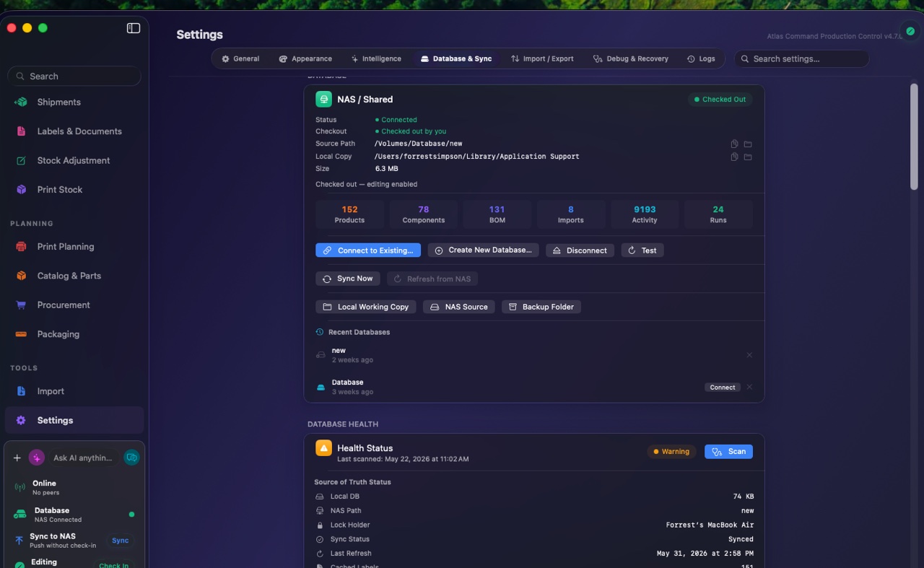Select the Database & Sync tab
Screen dimensions: 924x568
pyautogui.click(x=456, y=58)
